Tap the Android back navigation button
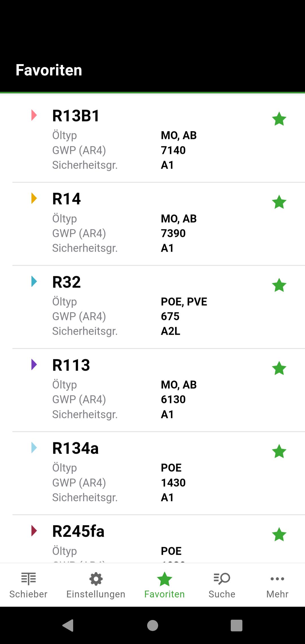The height and width of the screenshot is (644, 305). coord(68,625)
